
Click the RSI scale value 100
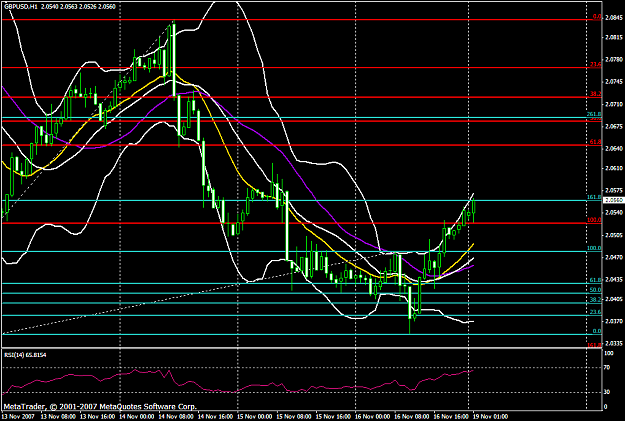point(609,353)
